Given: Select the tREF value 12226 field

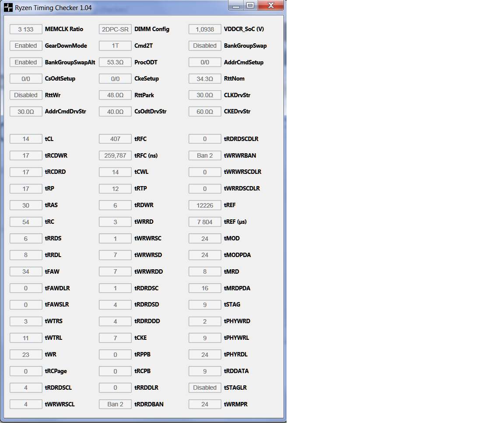Looking at the screenshot, I should 205,205.
